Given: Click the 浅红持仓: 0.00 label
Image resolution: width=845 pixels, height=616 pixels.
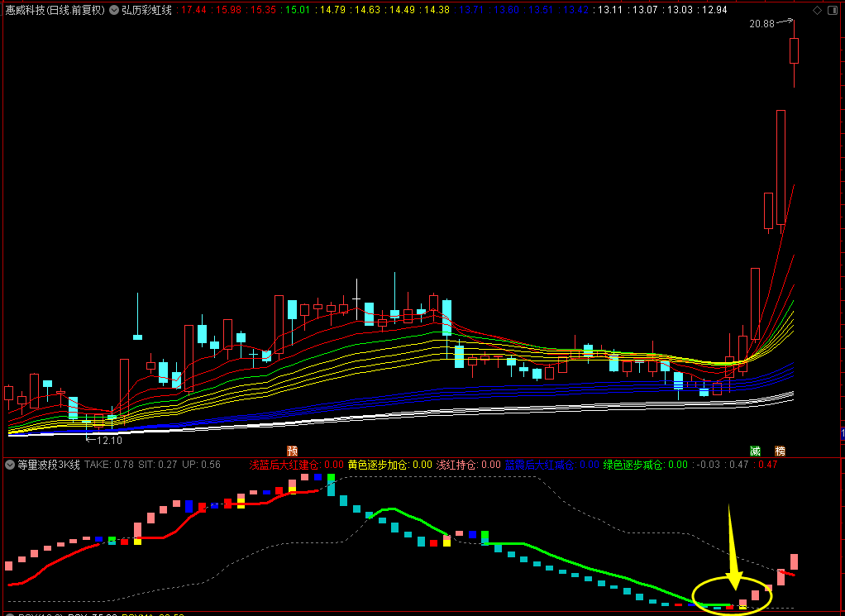Looking at the screenshot, I should 468,465.
